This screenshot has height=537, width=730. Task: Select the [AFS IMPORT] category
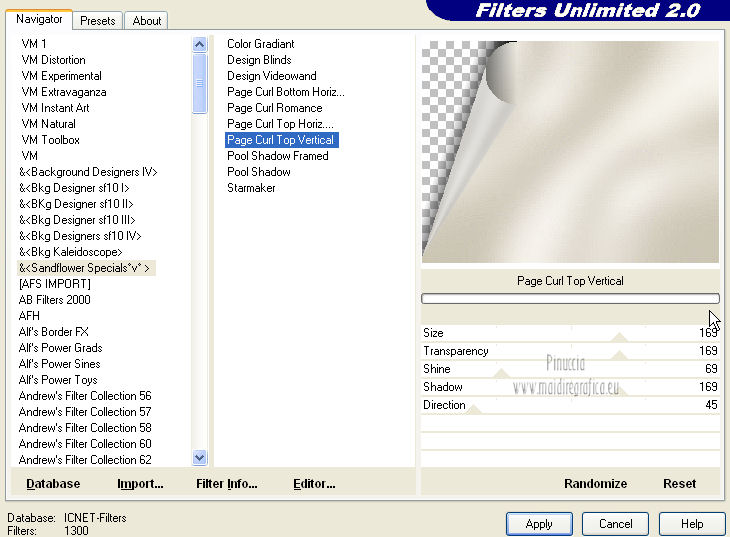coord(55,284)
